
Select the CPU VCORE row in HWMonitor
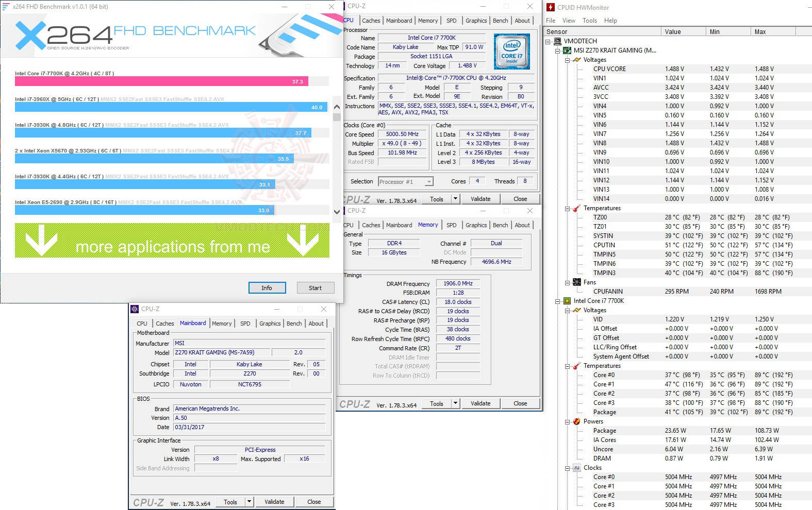(678, 69)
